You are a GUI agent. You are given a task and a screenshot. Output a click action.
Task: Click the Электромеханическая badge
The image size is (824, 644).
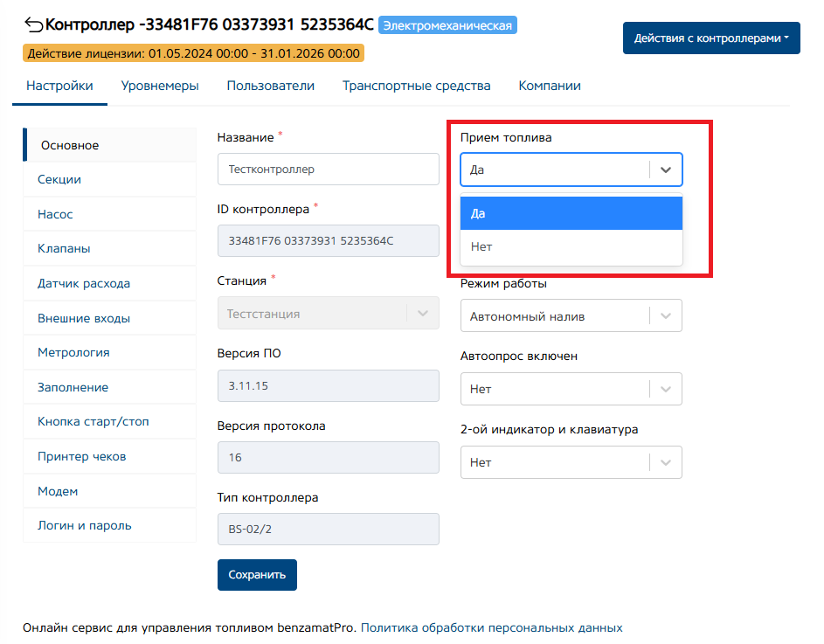click(x=447, y=25)
